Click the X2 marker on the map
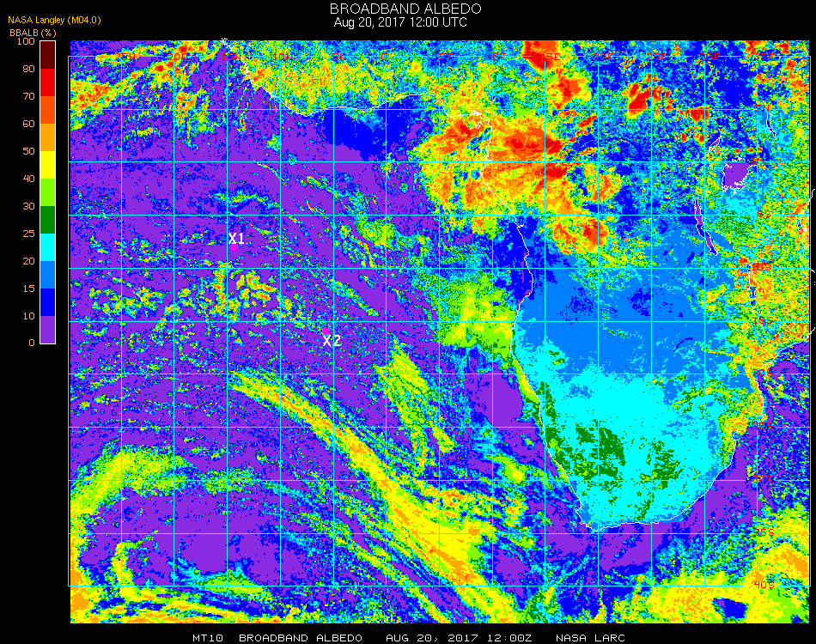The width and height of the screenshot is (816, 644). coord(332,341)
